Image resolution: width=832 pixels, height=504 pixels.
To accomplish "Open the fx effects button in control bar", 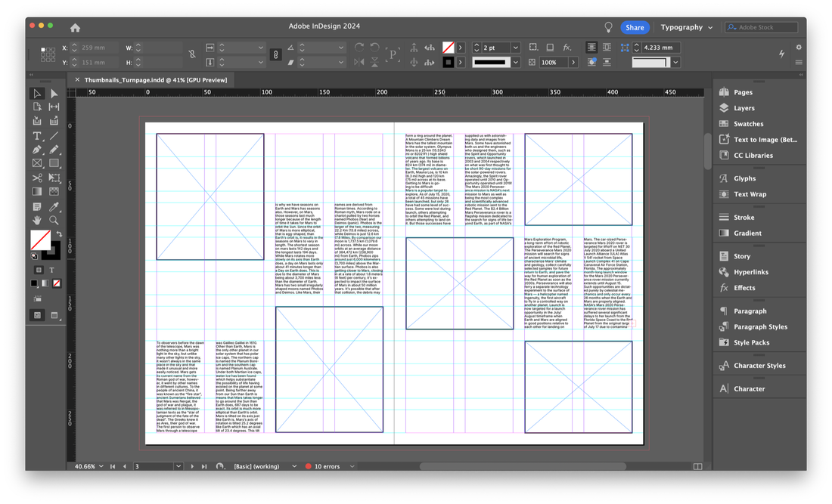I will click(x=567, y=47).
